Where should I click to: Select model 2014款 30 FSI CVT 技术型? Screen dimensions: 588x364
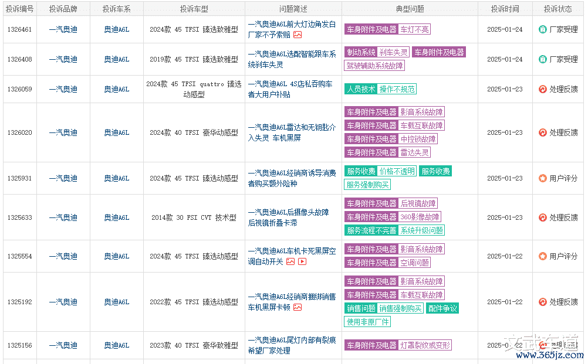[194, 217]
